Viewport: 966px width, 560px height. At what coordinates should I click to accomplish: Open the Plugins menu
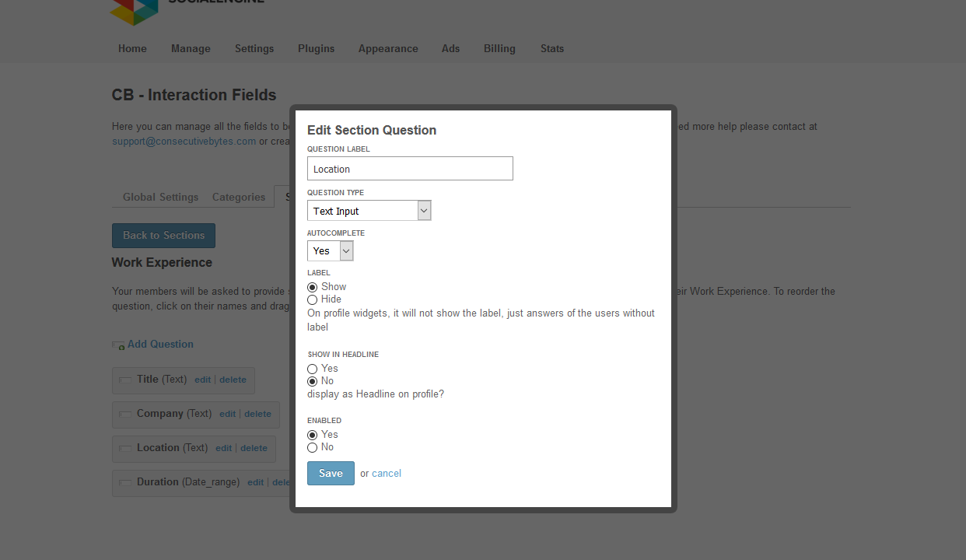pyautogui.click(x=316, y=48)
